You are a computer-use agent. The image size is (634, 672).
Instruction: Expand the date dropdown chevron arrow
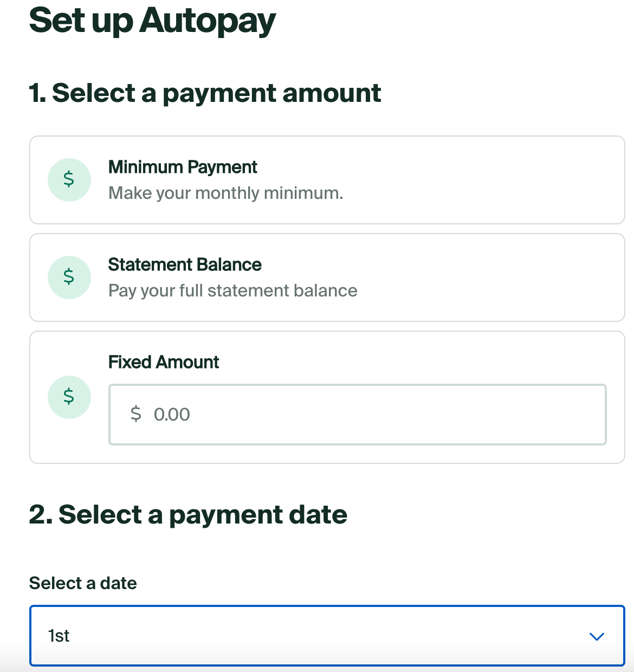596,636
